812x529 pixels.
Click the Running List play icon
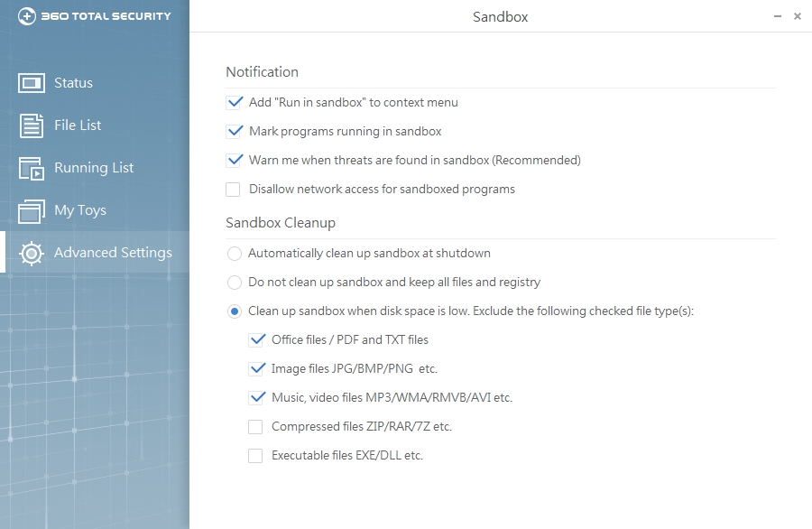[x=32, y=168]
